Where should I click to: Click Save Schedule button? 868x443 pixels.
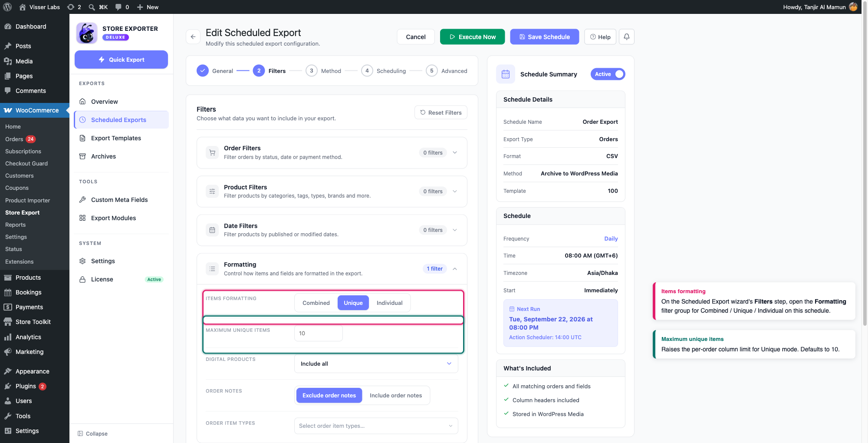point(544,37)
